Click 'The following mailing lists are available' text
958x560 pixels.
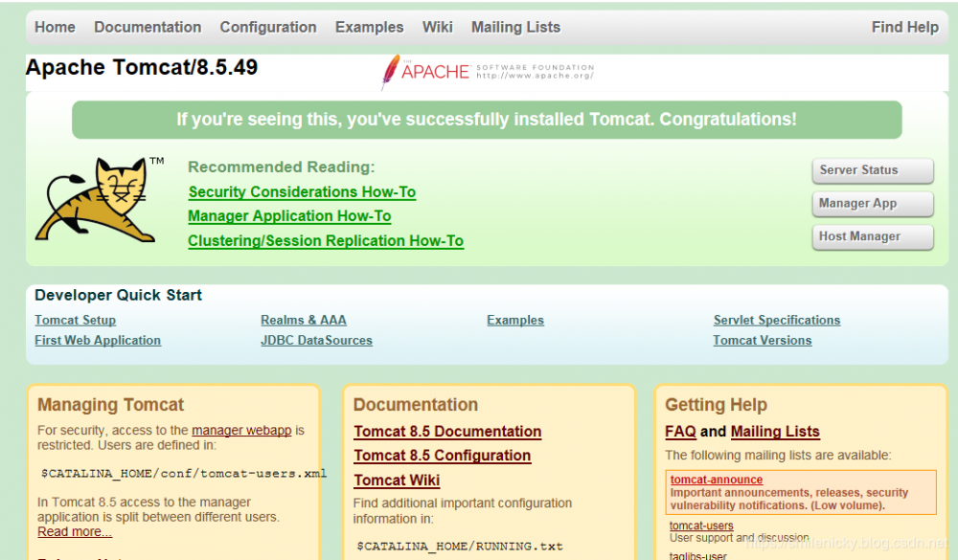(778, 455)
